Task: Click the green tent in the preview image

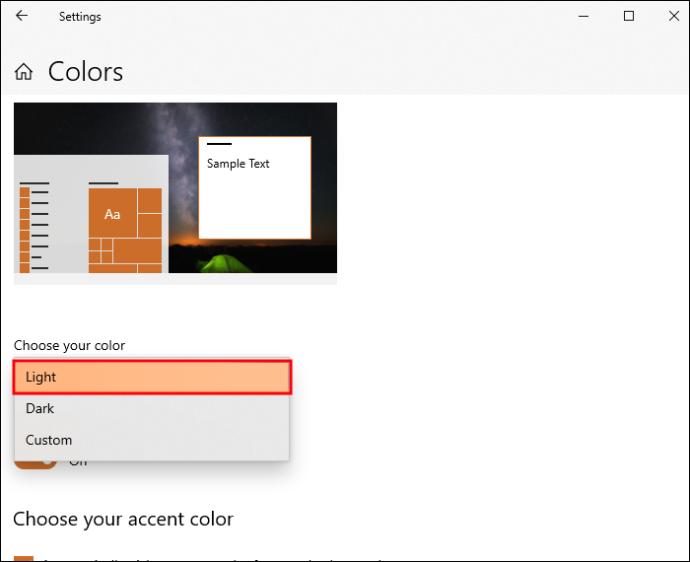Action: click(x=224, y=263)
